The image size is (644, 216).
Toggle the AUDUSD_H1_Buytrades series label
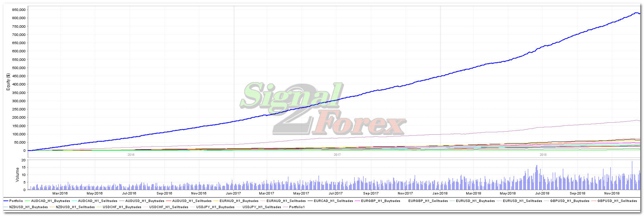tap(145, 201)
